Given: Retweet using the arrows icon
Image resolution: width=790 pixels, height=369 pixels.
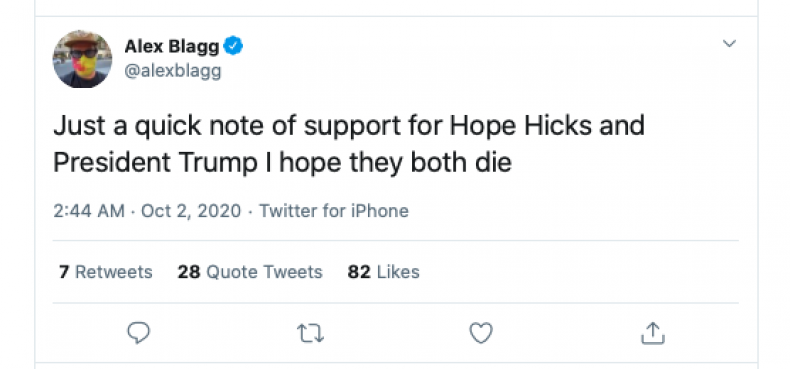Looking at the screenshot, I should (x=310, y=334).
